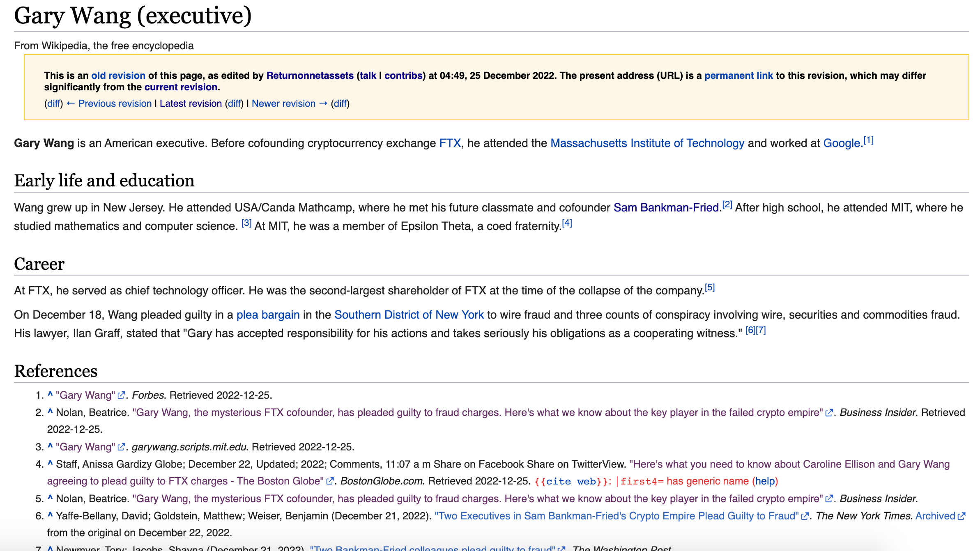View the Previous revision

click(115, 103)
